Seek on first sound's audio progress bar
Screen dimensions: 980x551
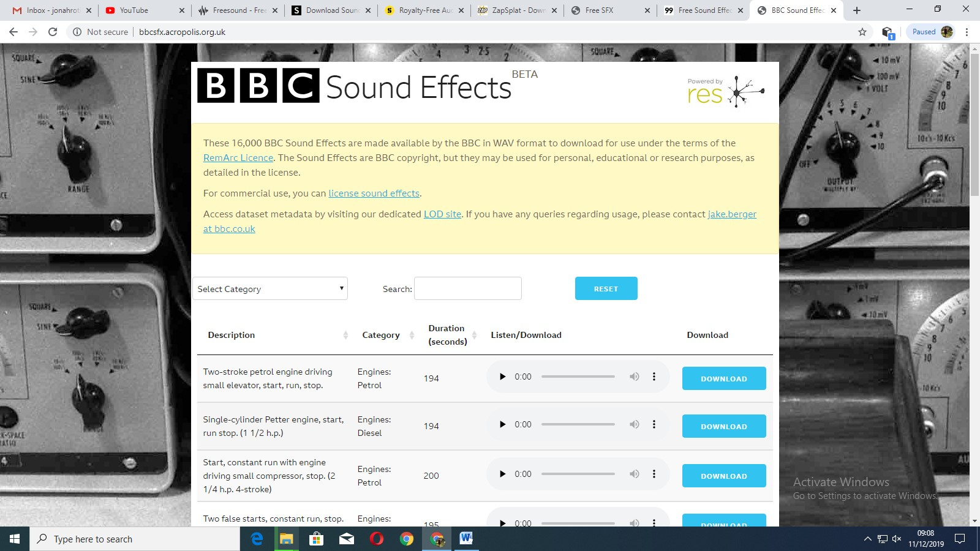(x=578, y=377)
